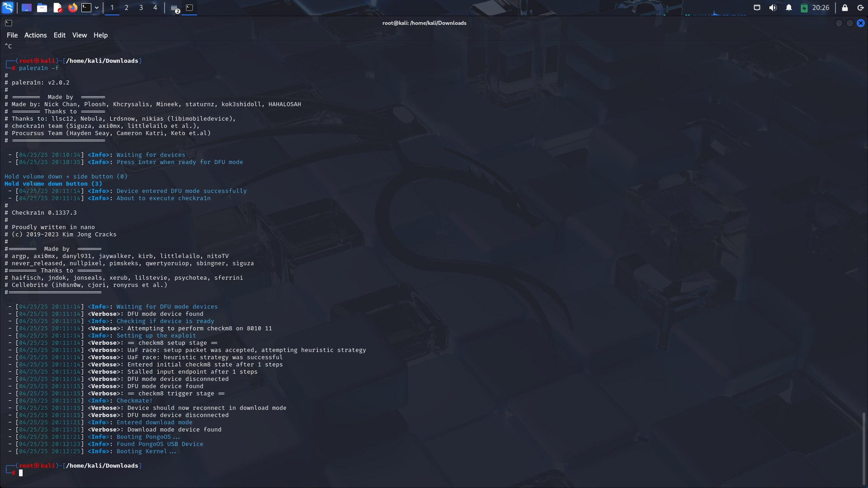
Task: Launch Firefox from the top panel
Action: coord(73,8)
